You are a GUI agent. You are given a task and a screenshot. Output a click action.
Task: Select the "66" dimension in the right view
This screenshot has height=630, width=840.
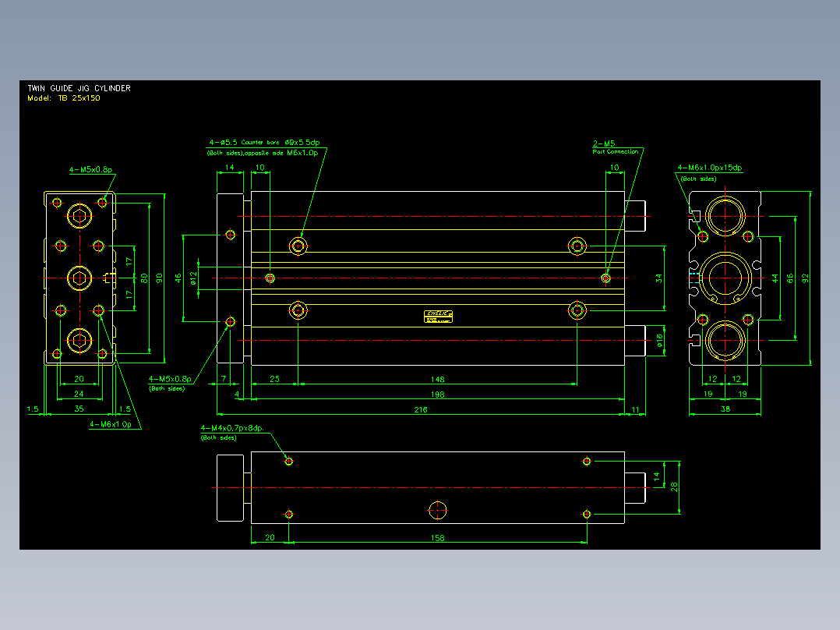(x=790, y=278)
